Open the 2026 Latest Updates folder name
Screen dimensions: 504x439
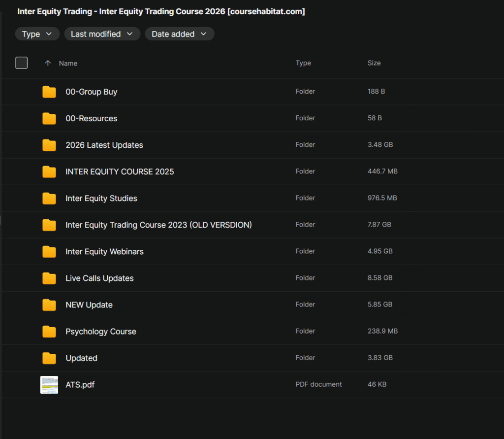coord(104,145)
